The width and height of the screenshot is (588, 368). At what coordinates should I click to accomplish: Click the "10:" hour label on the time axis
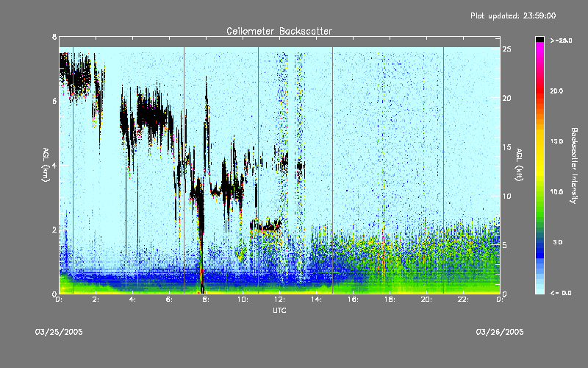[x=243, y=300]
